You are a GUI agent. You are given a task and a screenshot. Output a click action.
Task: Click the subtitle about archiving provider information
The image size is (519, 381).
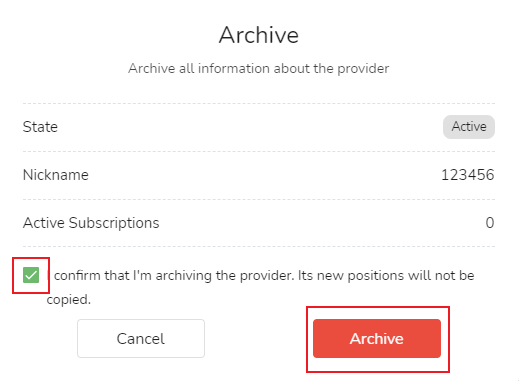tap(259, 68)
